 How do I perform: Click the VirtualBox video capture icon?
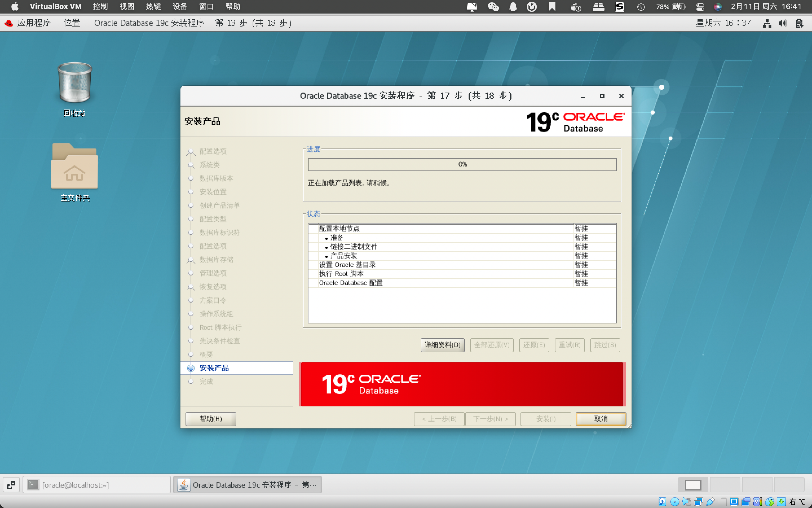746,502
